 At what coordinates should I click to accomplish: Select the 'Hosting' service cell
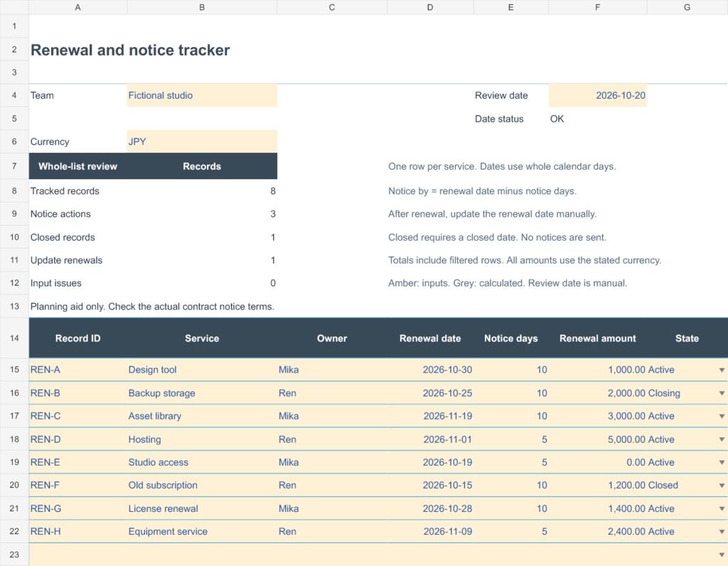click(202, 439)
